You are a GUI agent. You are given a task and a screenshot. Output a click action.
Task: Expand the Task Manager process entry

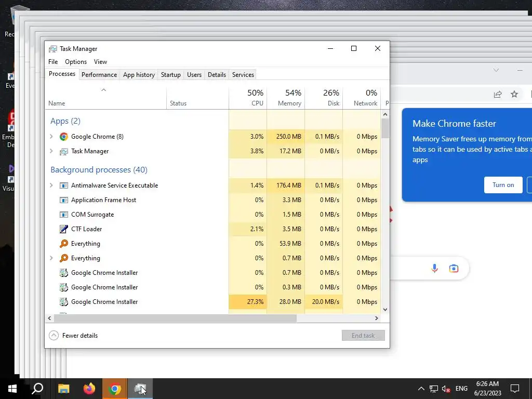click(x=51, y=151)
